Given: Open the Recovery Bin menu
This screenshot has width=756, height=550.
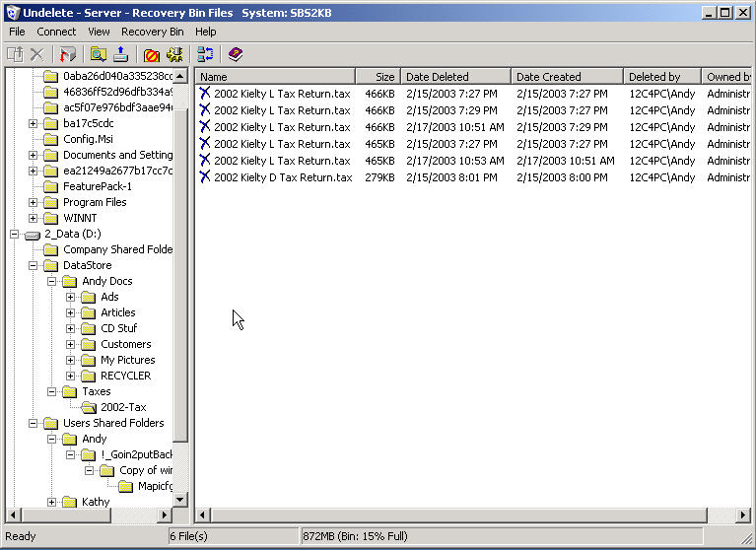Looking at the screenshot, I should [153, 32].
